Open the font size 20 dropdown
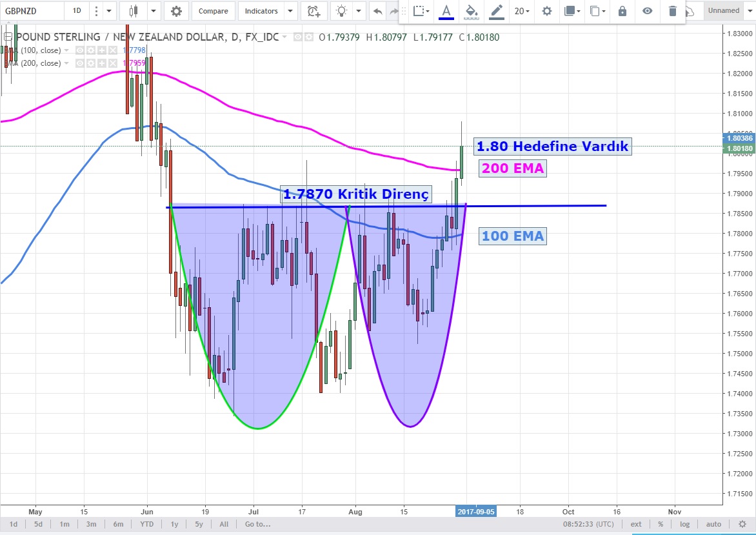This screenshot has width=756, height=535. (x=522, y=11)
